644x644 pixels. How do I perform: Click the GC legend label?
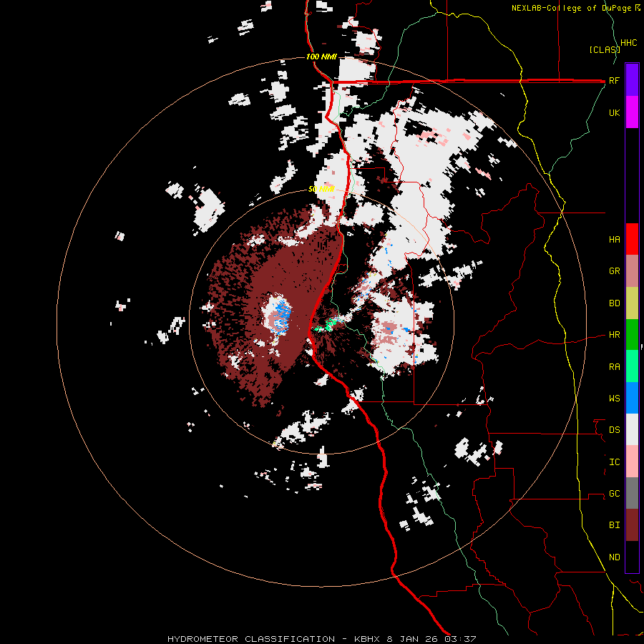(x=614, y=494)
